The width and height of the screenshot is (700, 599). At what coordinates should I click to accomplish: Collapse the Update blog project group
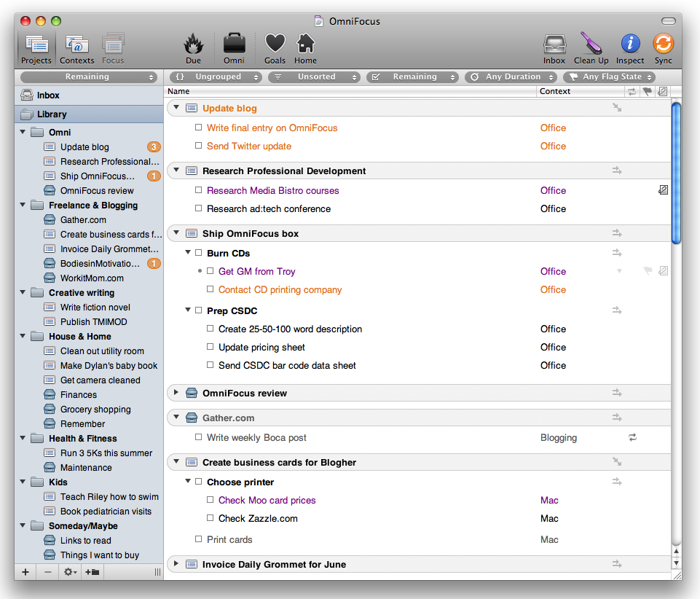click(x=176, y=107)
